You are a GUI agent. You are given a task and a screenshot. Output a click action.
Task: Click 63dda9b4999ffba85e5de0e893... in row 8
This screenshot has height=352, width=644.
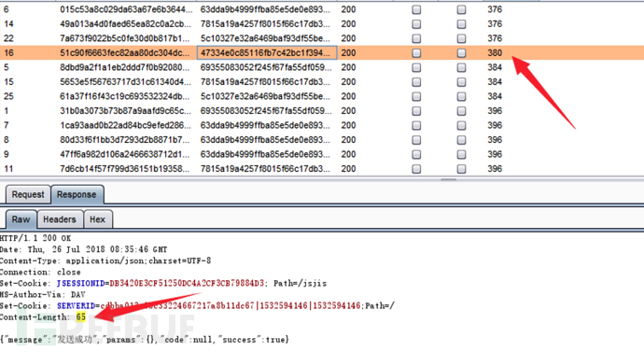click(265, 140)
